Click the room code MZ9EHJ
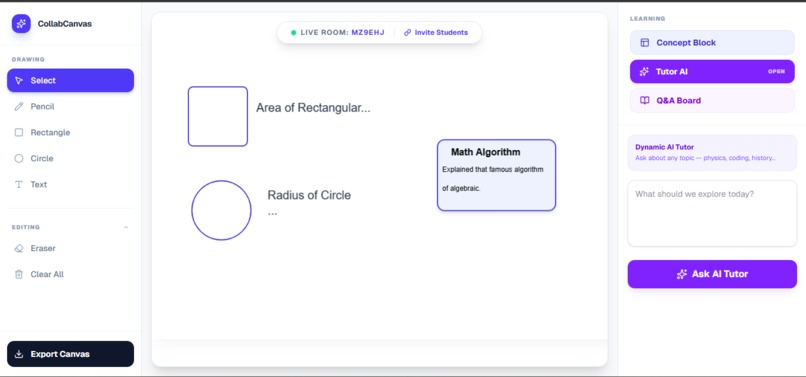The height and width of the screenshot is (377, 806). coord(368,32)
